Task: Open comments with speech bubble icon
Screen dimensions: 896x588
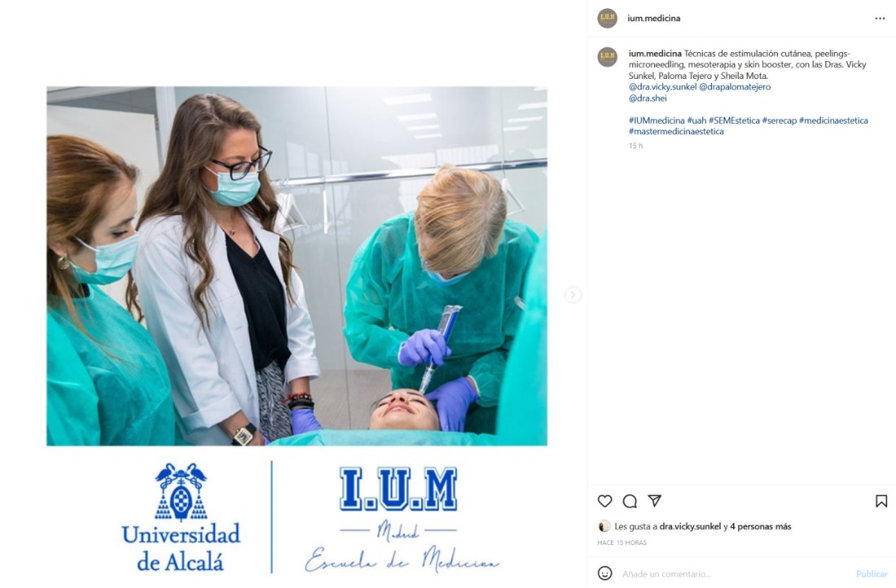Action: pyautogui.click(x=630, y=501)
